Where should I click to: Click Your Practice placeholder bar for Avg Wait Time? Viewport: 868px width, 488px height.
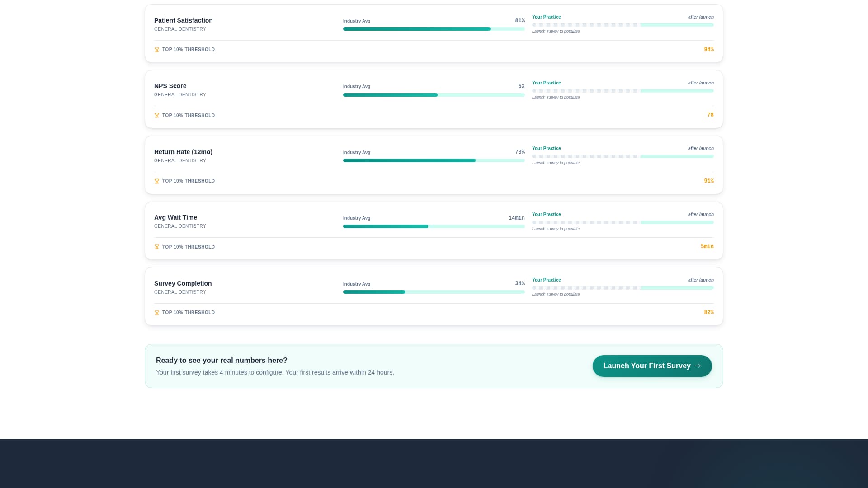(x=623, y=222)
